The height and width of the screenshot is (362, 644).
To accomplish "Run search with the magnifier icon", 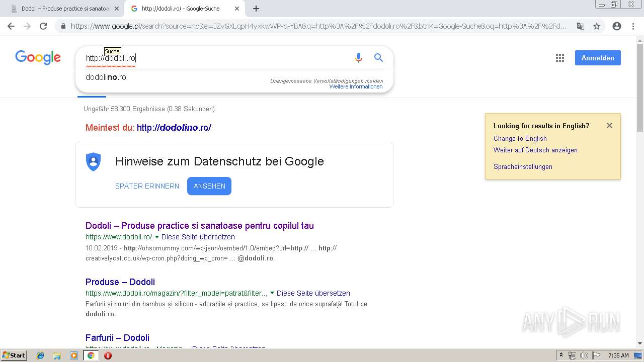I will click(379, 58).
